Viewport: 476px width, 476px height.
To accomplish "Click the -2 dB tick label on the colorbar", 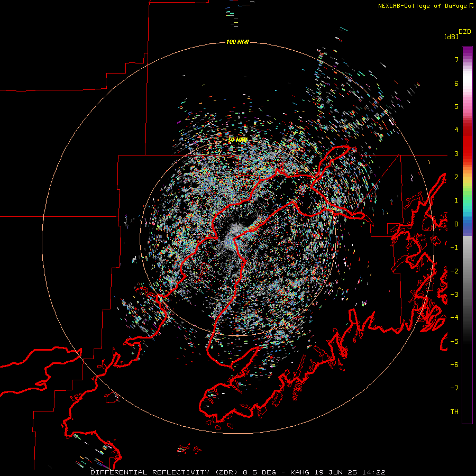I will click(x=454, y=271).
